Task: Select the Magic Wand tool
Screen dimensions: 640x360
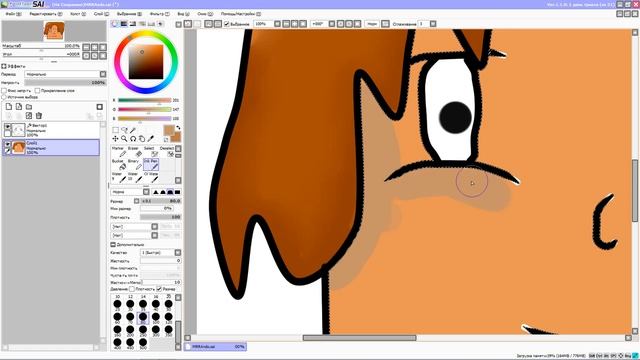Action: (133, 130)
